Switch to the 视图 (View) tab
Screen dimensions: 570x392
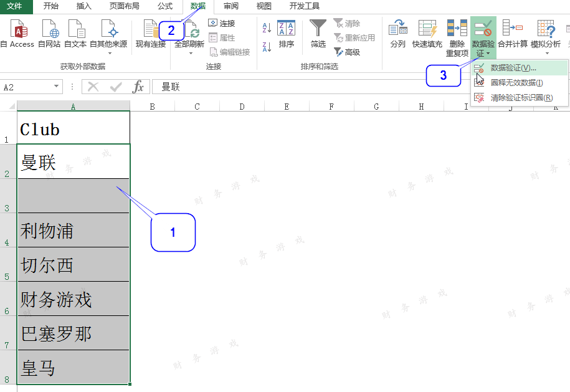coord(264,6)
